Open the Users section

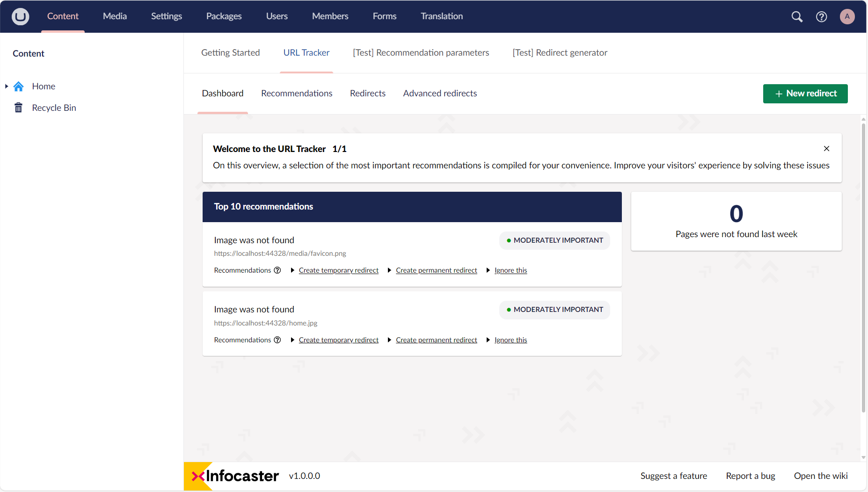tap(277, 16)
